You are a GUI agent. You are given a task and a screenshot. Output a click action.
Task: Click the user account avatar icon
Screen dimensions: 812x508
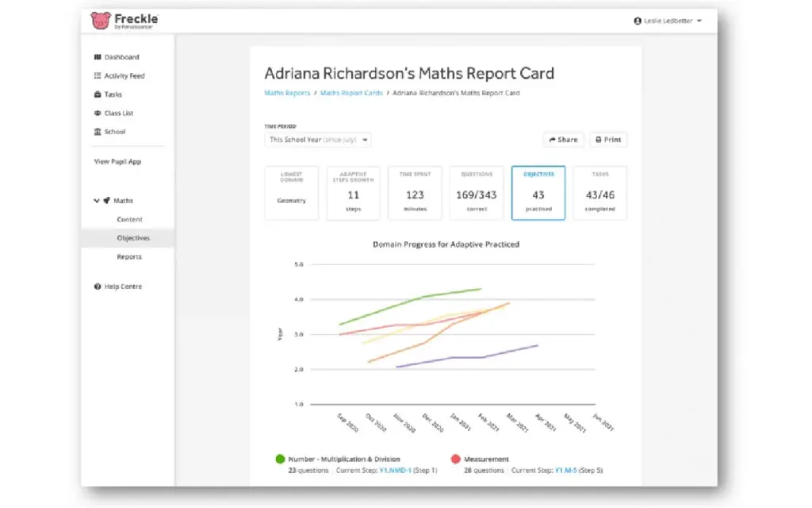point(638,21)
